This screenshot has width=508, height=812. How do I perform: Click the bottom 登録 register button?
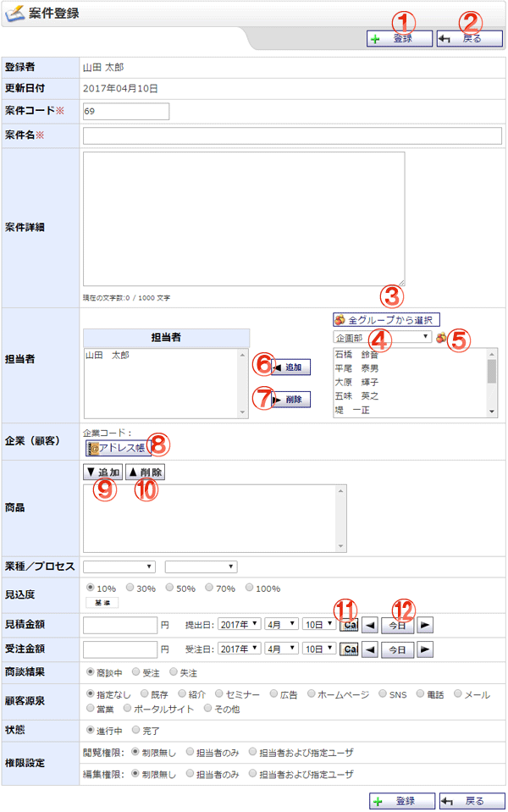pos(402,801)
